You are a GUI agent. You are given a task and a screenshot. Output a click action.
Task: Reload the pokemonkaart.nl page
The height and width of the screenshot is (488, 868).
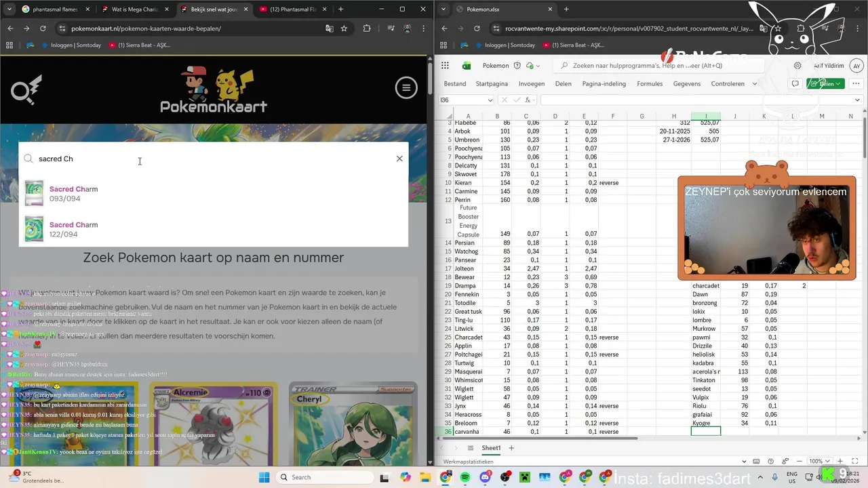[43, 28]
